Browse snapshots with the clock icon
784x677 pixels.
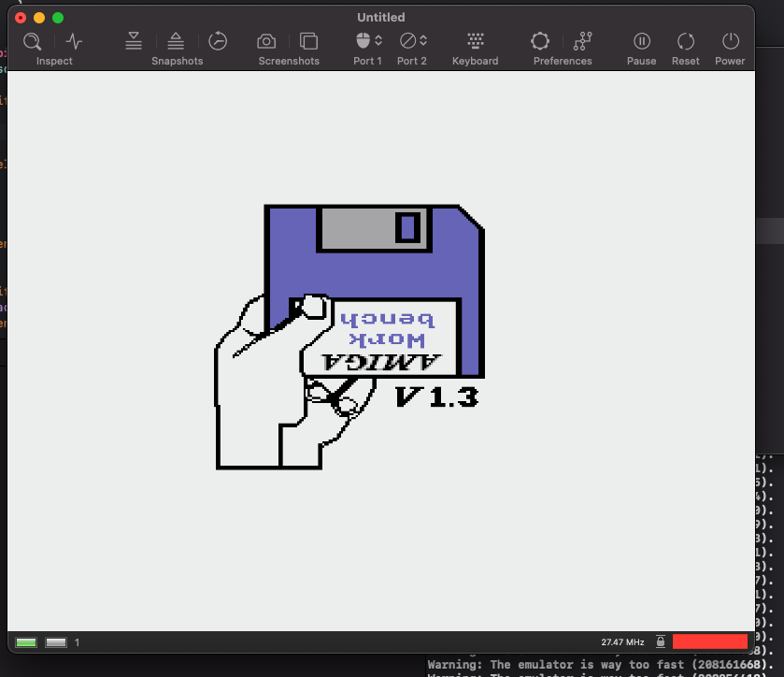pyautogui.click(x=218, y=41)
